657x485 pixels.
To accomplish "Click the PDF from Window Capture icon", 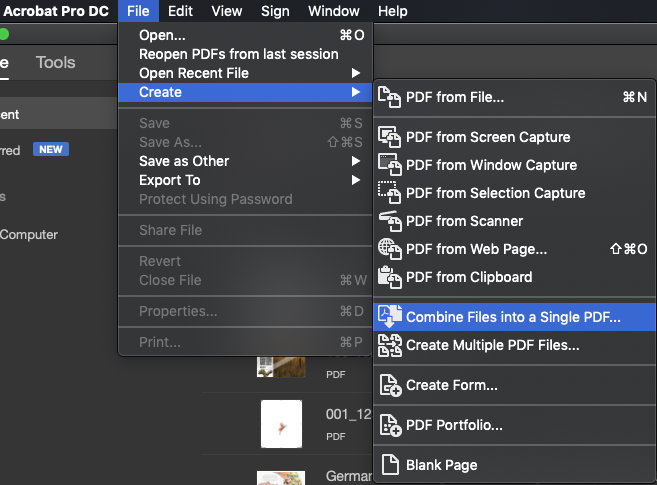I will [x=389, y=165].
